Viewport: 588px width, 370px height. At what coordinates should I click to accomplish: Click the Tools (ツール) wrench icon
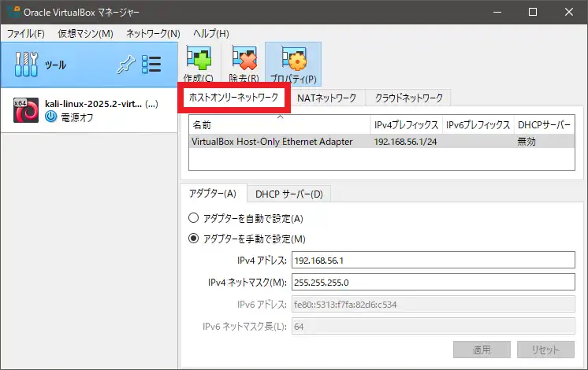point(26,64)
